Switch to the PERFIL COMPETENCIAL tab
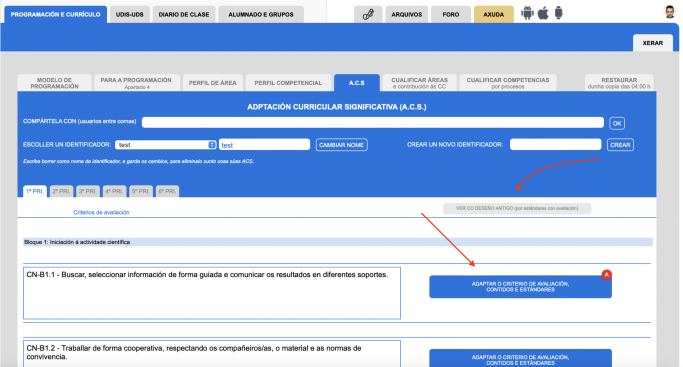 288,83
